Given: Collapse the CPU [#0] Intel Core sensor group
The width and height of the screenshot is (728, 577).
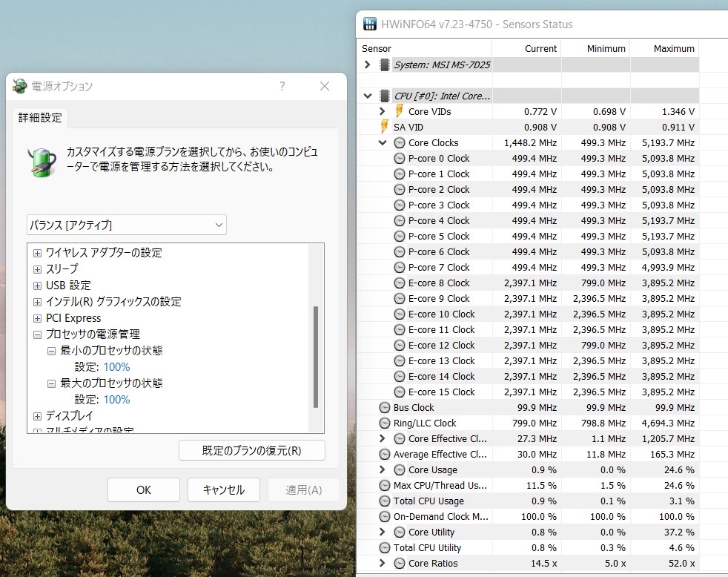Looking at the screenshot, I should [368, 96].
